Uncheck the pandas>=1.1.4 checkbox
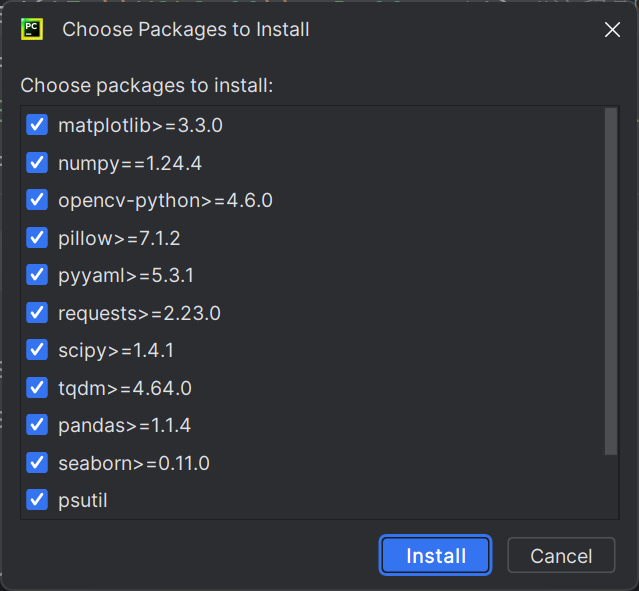The image size is (639, 591). tap(37, 425)
